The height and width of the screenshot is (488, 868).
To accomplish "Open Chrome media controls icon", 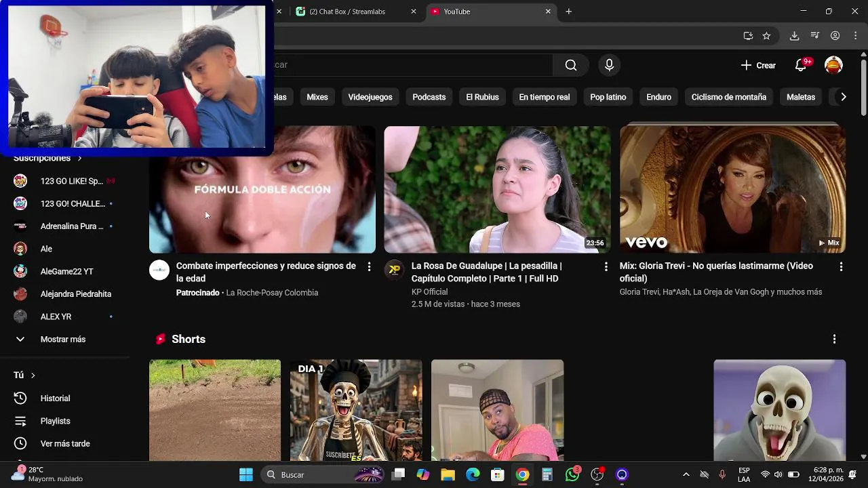I will coord(815,36).
